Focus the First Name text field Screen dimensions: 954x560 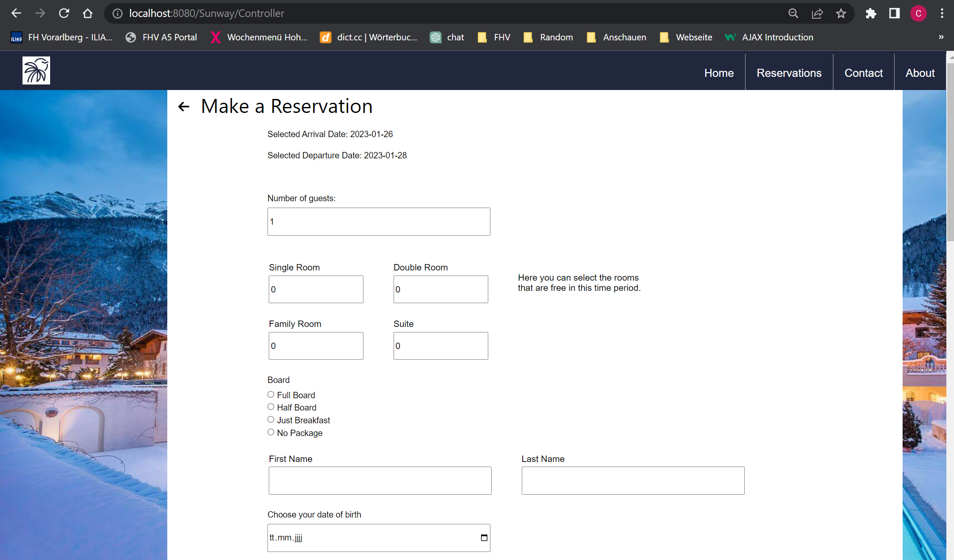point(380,480)
